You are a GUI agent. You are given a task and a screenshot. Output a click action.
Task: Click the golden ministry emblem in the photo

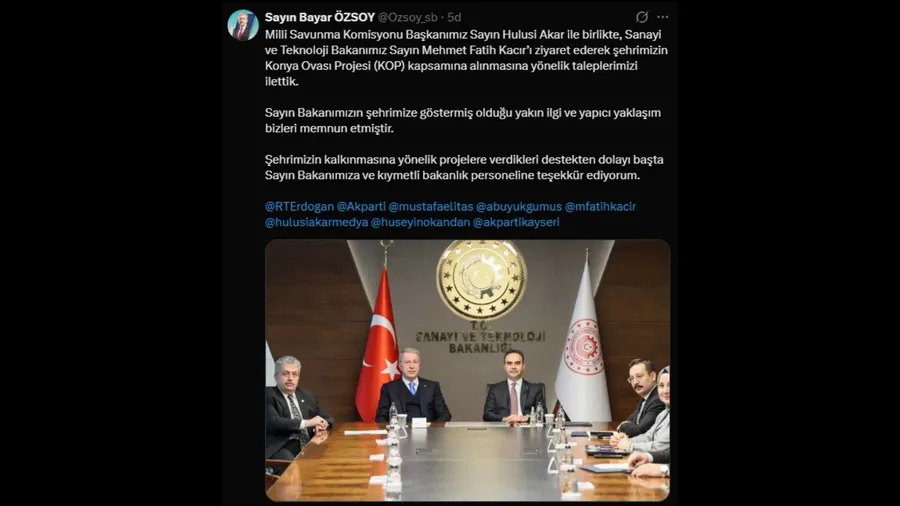click(481, 279)
